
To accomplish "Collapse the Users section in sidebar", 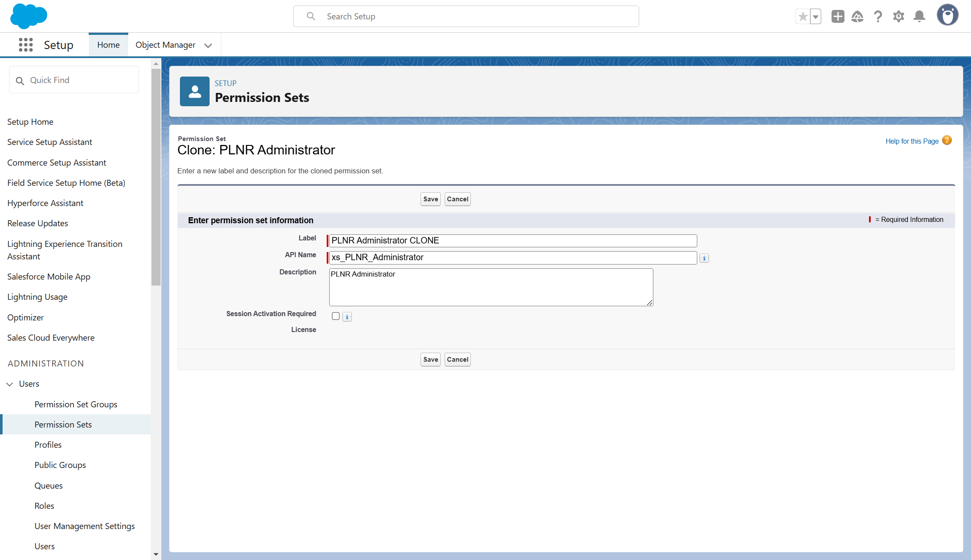I will coord(9,384).
